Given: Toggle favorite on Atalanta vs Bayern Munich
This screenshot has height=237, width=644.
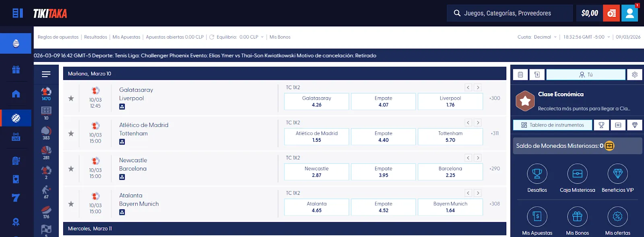Looking at the screenshot, I should 71,204.
